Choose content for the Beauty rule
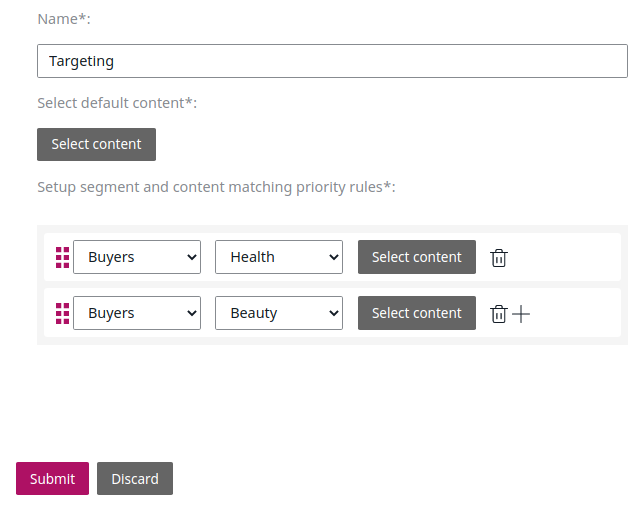 tap(416, 313)
